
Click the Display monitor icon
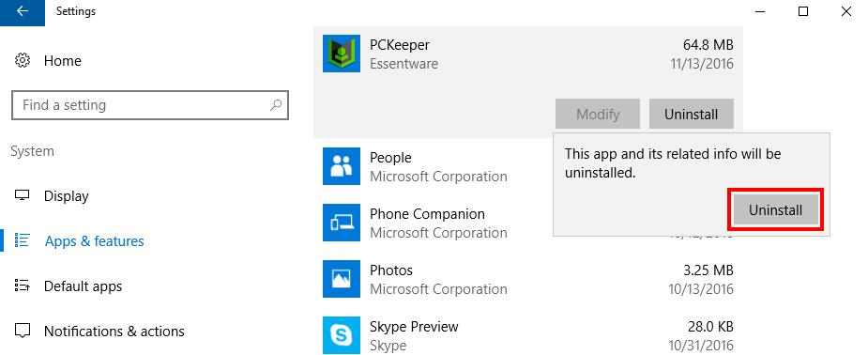(x=23, y=196)
